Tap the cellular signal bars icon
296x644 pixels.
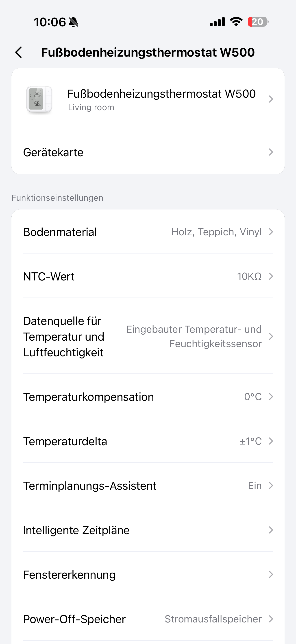(217, 22)
